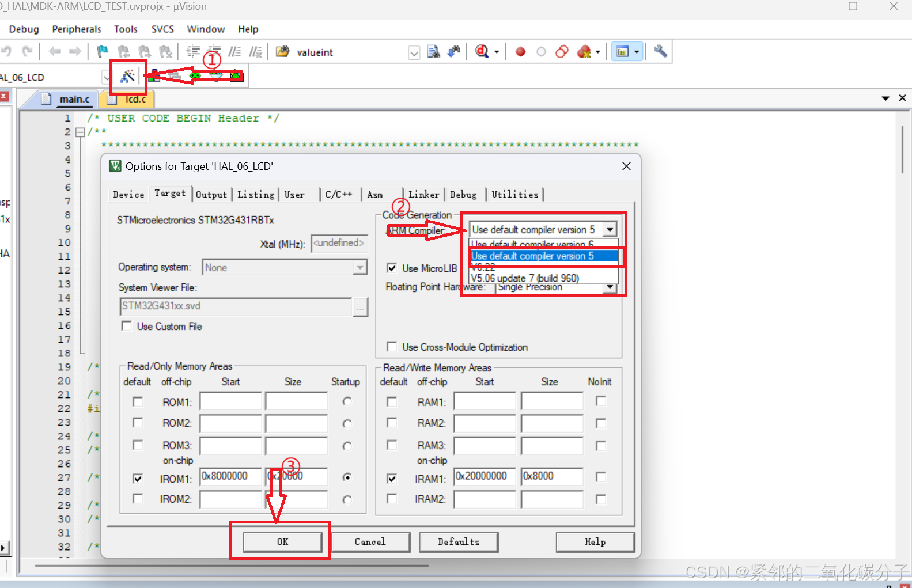Viewport: 912px width, 588px height.
Task: Enable Use Cross-Module Optimization checkbox
Action: 392,347
